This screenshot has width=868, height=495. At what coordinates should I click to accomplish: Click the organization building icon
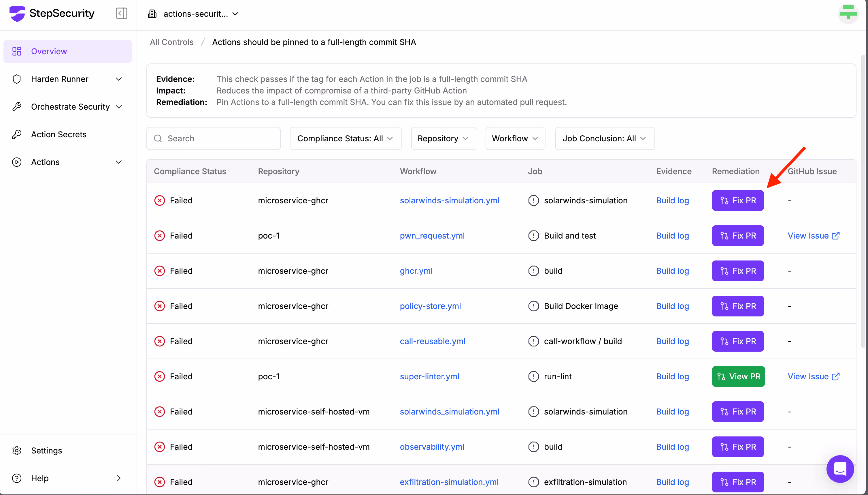coord(152,14)
